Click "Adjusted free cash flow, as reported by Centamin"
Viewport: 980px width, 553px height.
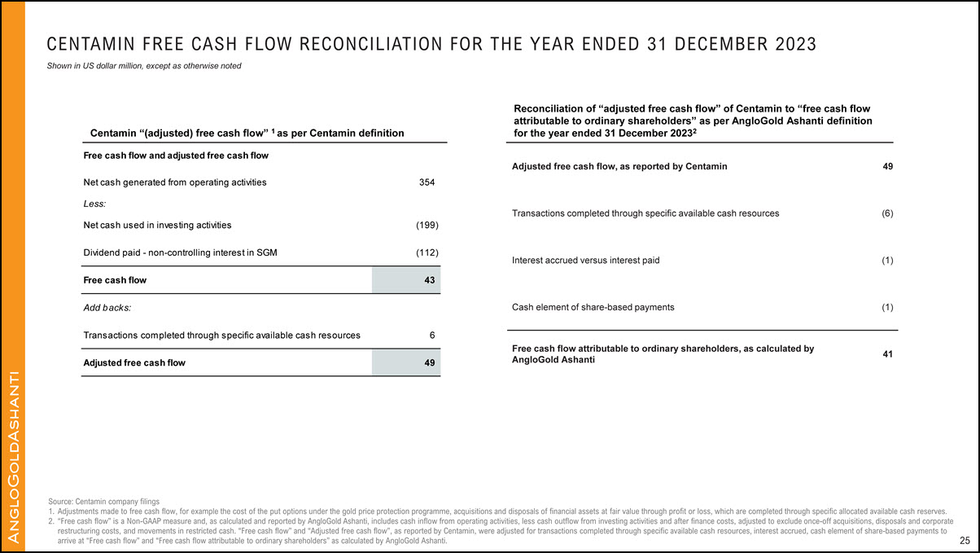click(x=619, y=166)
